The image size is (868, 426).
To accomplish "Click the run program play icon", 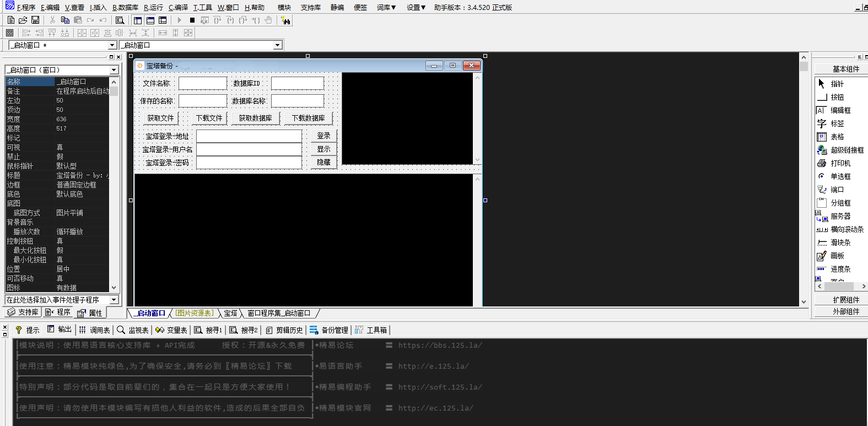I will click(x=179, y=20).
